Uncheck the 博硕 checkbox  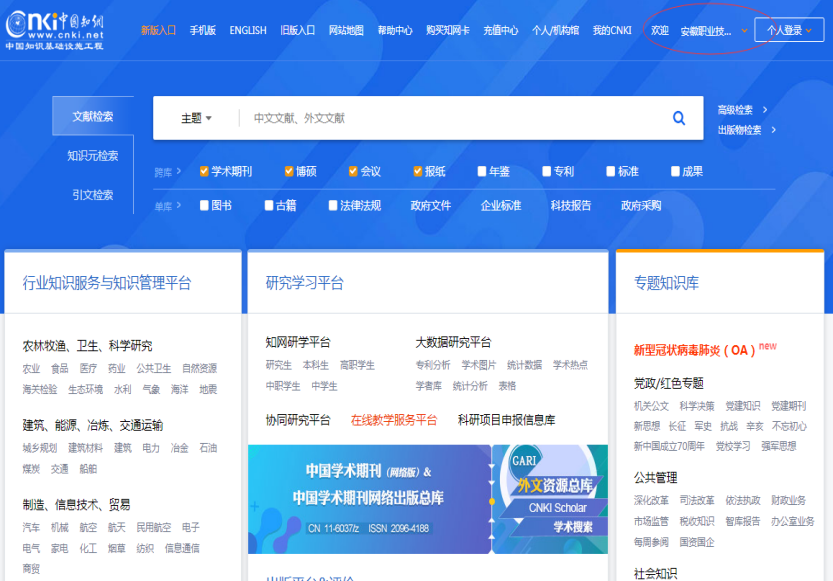[x=289, y=171]
